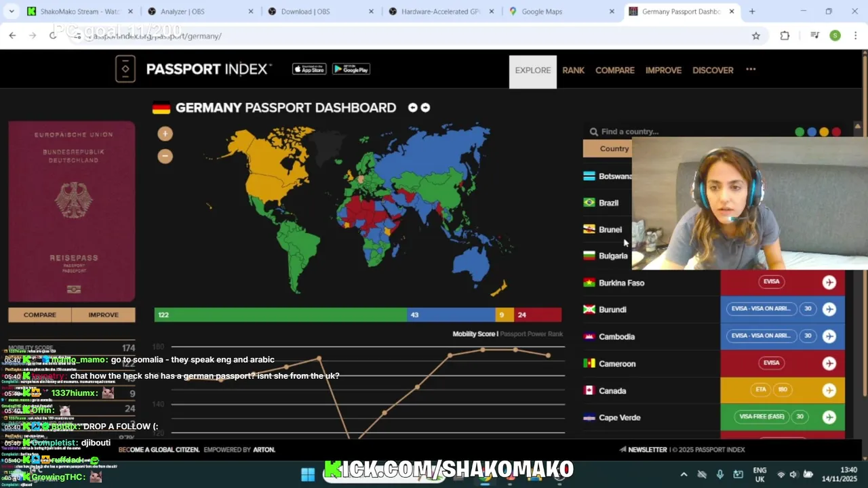Select the blue 43 visa-on-arrival bar segment
This screenshot has width=868, height=488.
pos(451,314)
